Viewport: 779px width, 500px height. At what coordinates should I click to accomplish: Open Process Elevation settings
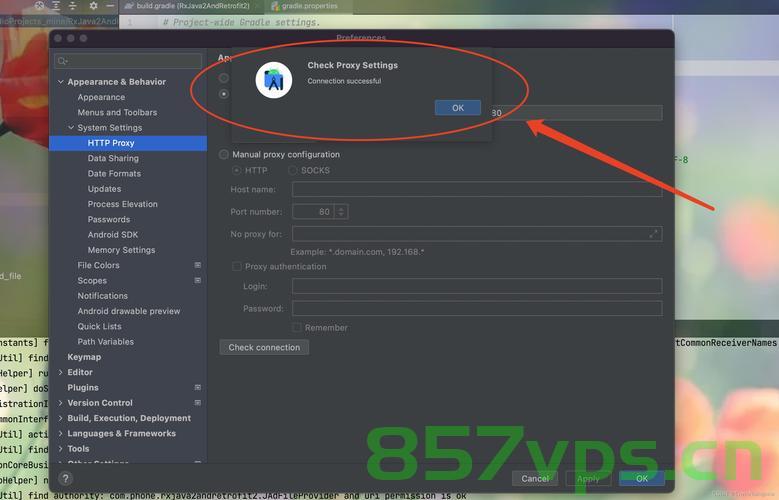click(x=123, y=204)
